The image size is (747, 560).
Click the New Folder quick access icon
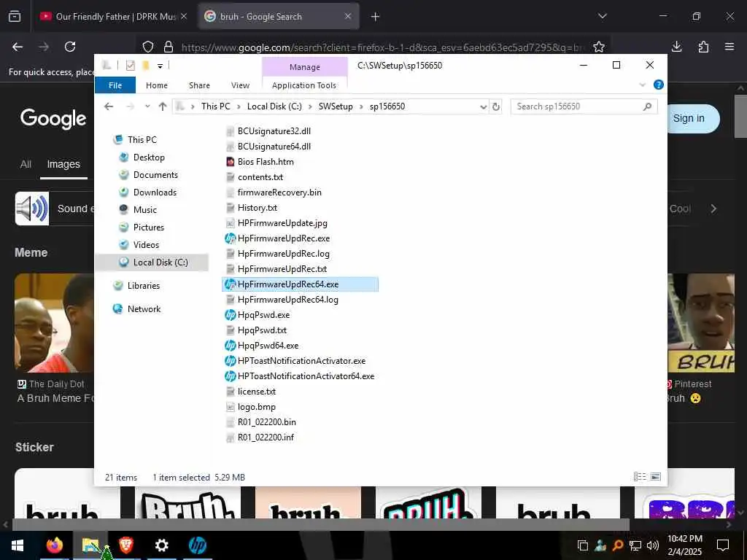pyautogui.click(x=146, y=65)
